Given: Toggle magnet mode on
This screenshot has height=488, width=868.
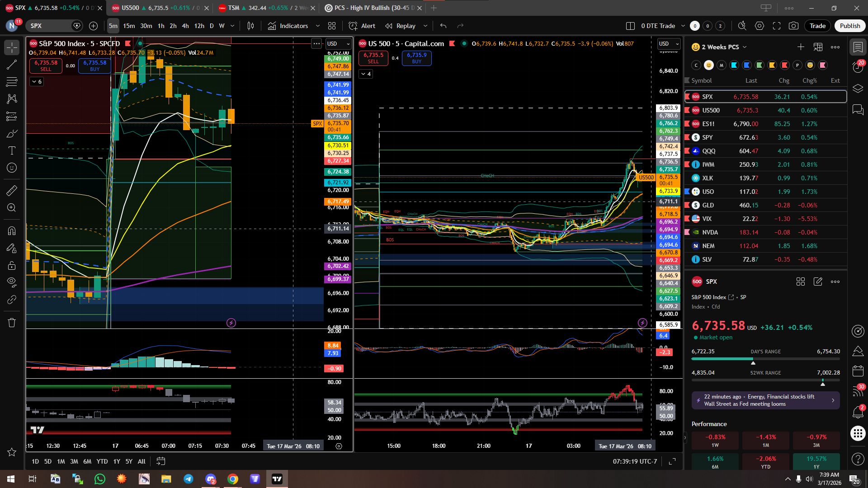Looking at the screenshot, I should pyautogui.click(x=12, y=231).
